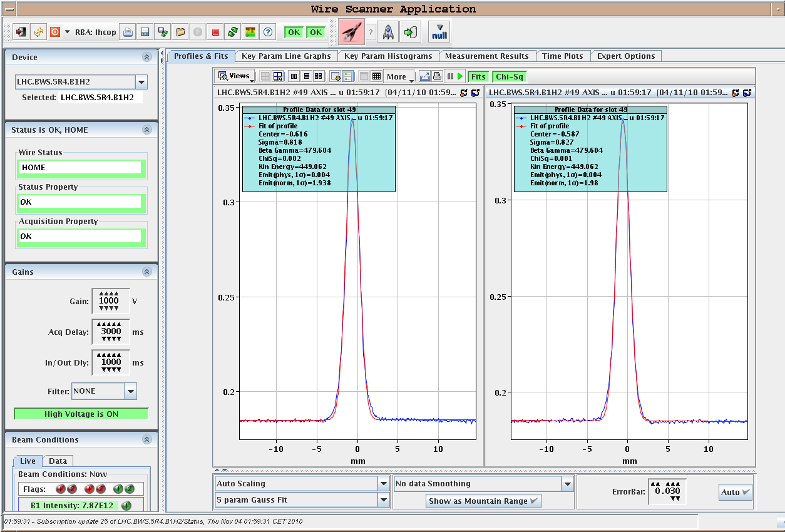Viewport: 785px width, 532px height.
Task: Click the red power button icon
Action: tap(54, 32)
